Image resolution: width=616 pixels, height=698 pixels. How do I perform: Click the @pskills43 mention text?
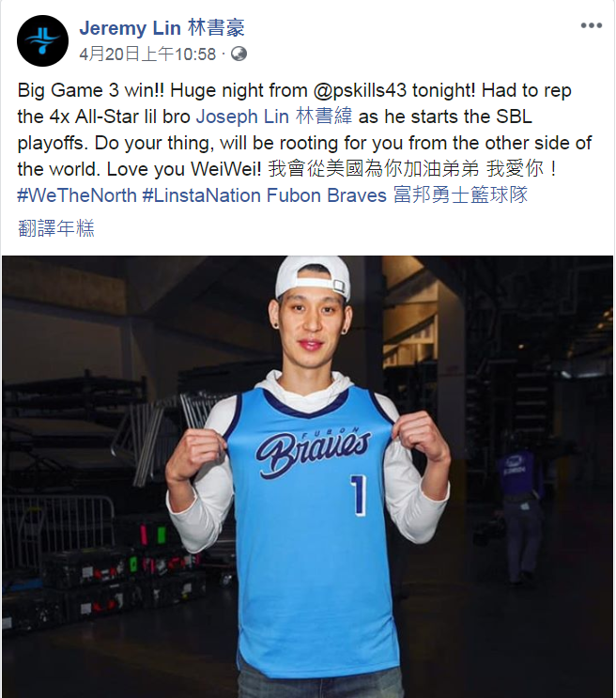[x=360, y=90]
